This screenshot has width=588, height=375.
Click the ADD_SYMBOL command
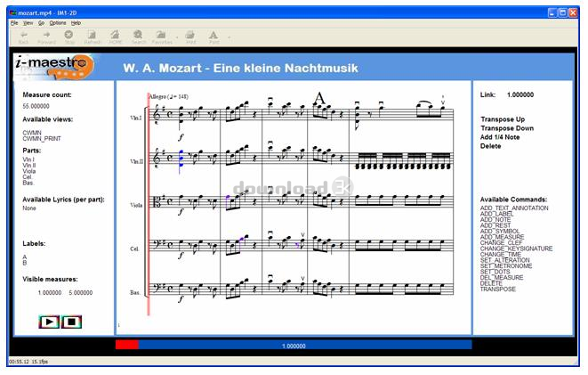pyautogui.click(x=500, y=232)
